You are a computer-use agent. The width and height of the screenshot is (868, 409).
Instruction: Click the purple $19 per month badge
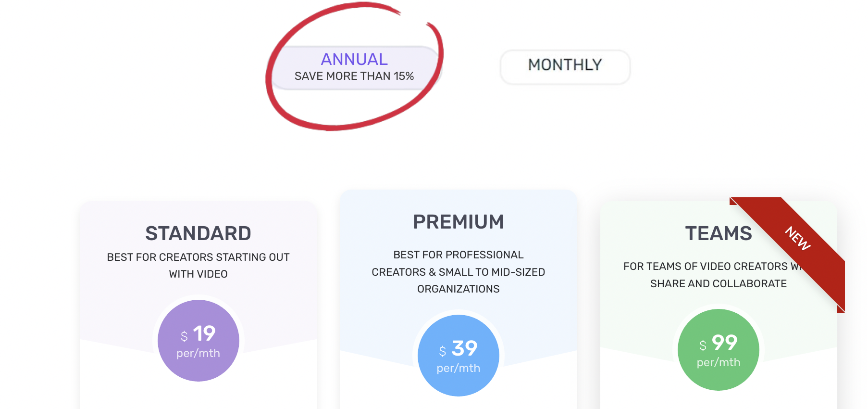pos(198,341)
